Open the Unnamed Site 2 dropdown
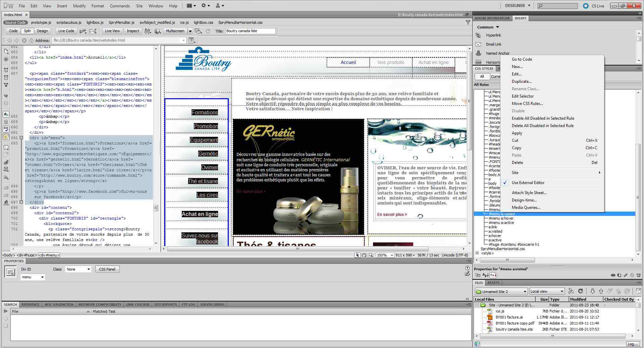 click(x=501, y=291)
